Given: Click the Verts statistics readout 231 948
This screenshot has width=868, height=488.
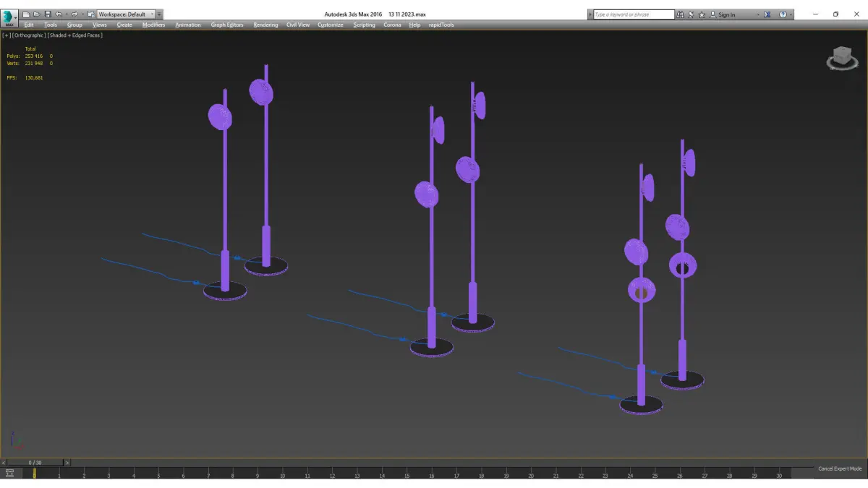Looking at the screenshot, I should pyautogui.click(x=34, y=63).
